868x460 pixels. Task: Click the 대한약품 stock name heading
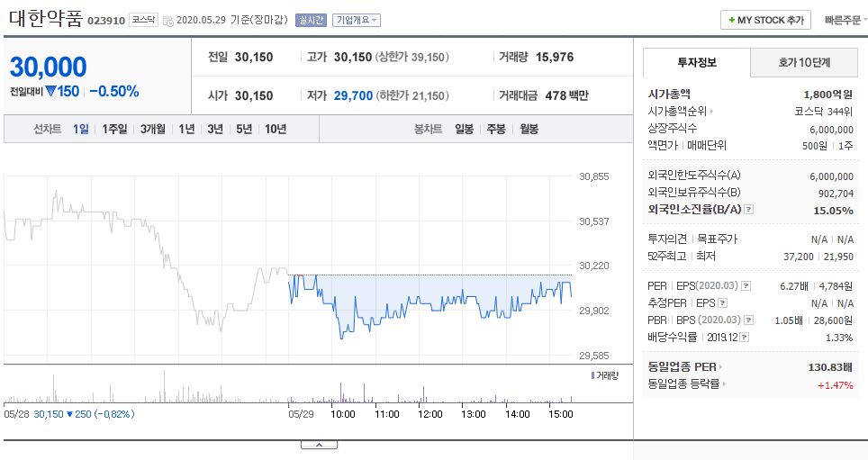tap(46, 18)
